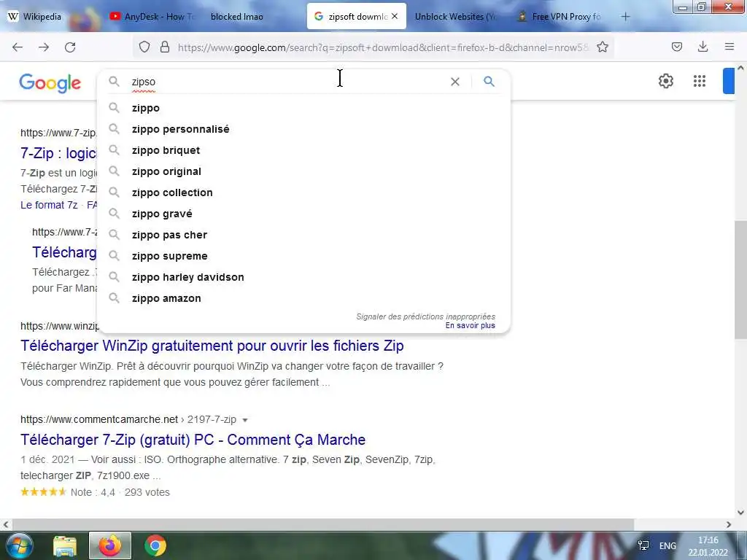Open the Firefox hamburger menu

click(x=729, y=47)
